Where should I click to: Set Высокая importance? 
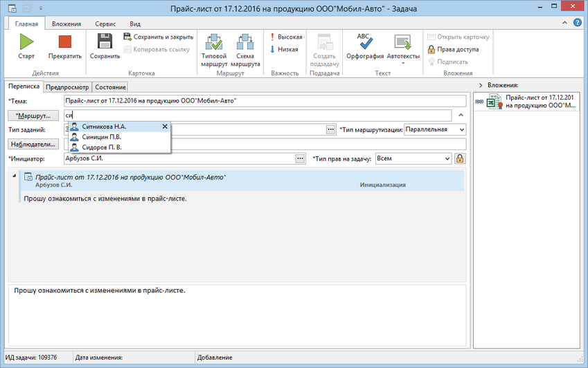[x=286, y=37]
